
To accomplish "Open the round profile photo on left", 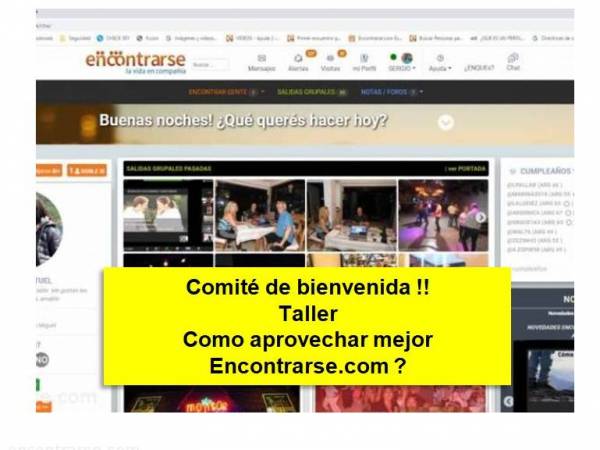I will (x=49, y=229).
